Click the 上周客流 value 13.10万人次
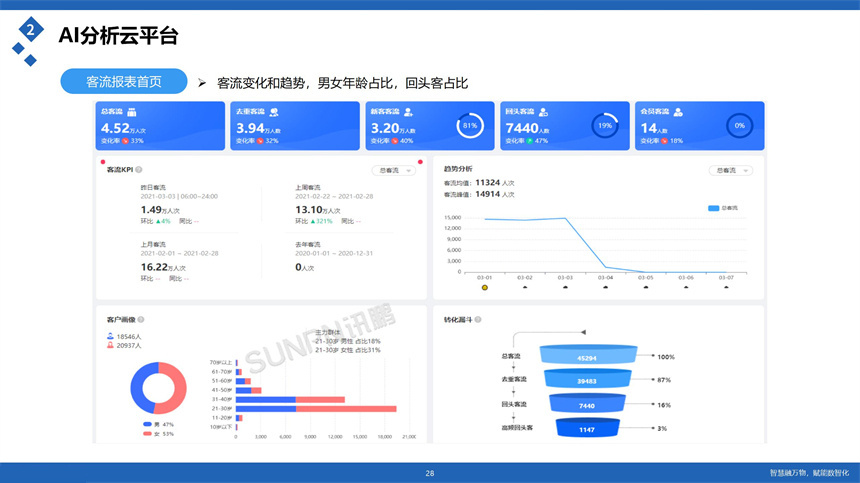 click(x=318, y=210)
